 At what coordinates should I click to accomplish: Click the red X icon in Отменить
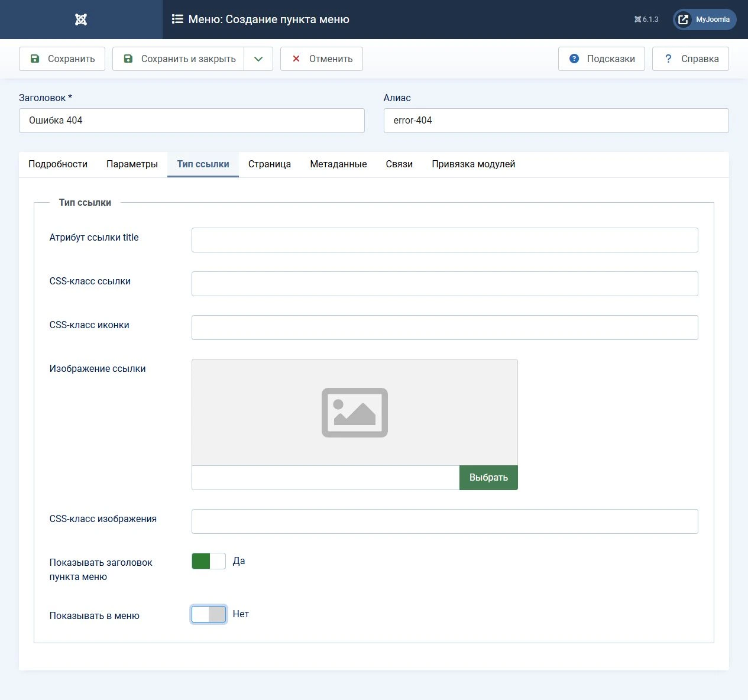pos(296,59)
